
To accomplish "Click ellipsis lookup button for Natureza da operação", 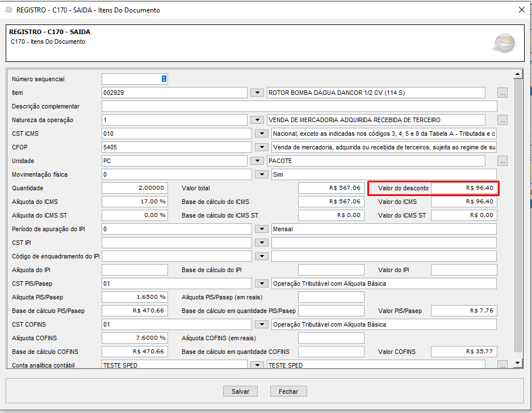I will coord(502,120).
